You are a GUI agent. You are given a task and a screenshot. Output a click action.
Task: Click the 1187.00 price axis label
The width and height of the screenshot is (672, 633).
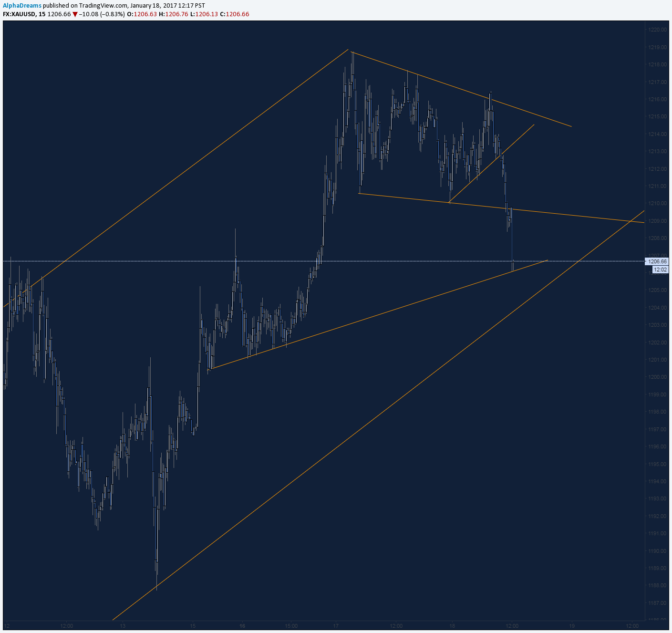point(658,603)
